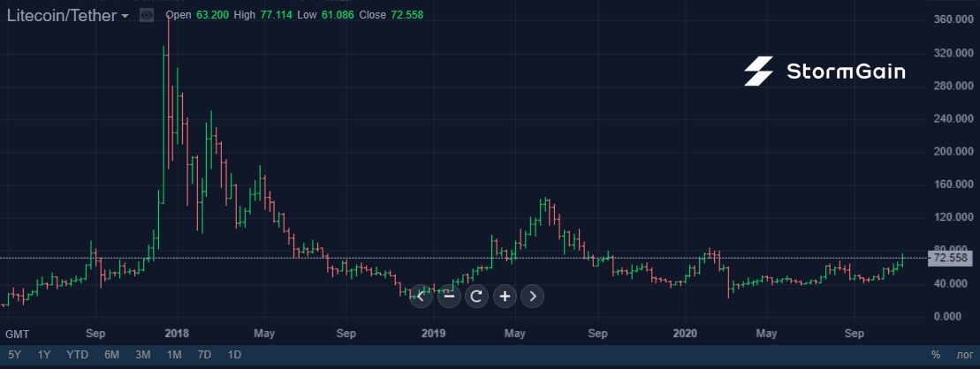Click the 72.558 current price label

pos(950,258)
